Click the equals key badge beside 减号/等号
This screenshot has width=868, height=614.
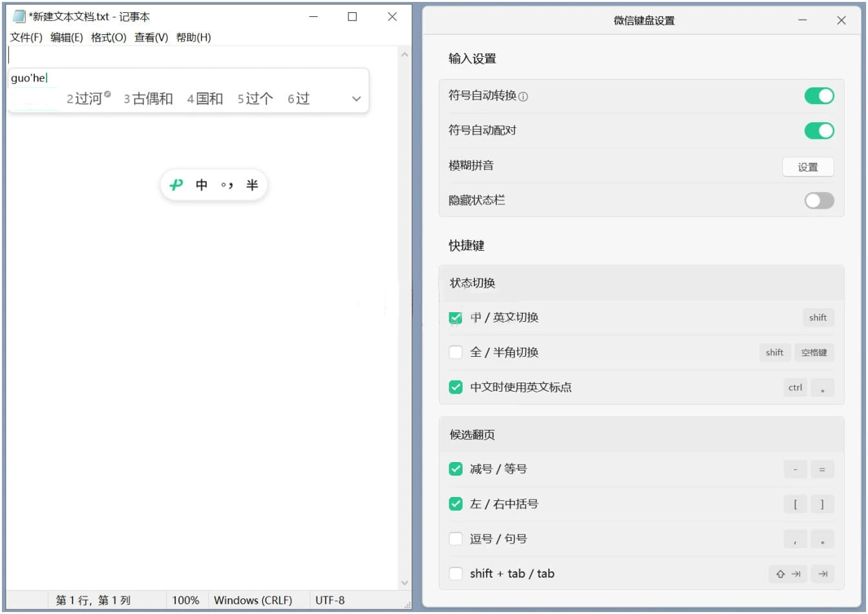coord(822,469)
